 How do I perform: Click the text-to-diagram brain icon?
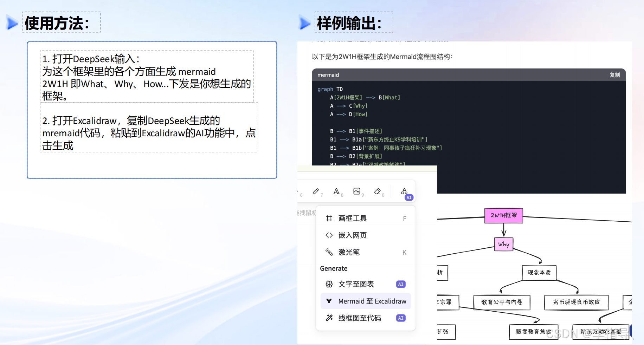click(x=329, y=284)
